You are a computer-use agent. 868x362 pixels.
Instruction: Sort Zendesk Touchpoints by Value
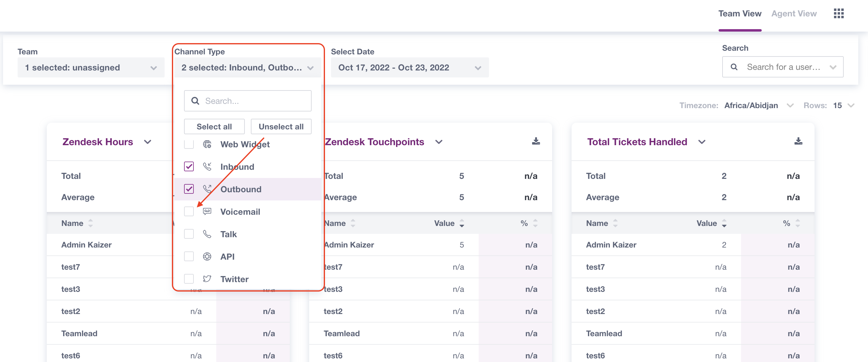coord(462,223)
